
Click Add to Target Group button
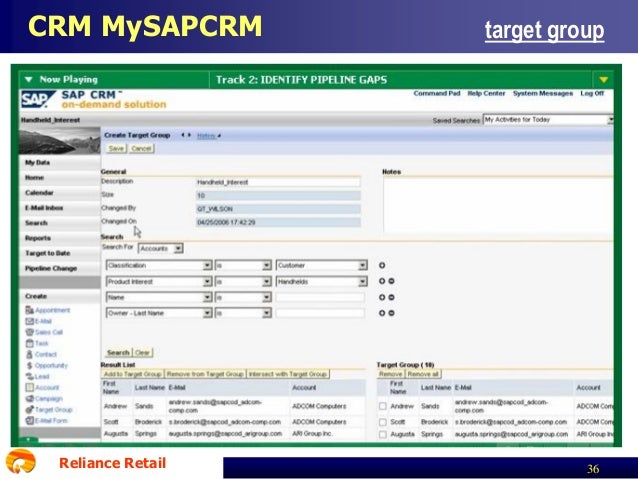coord(133,374)
